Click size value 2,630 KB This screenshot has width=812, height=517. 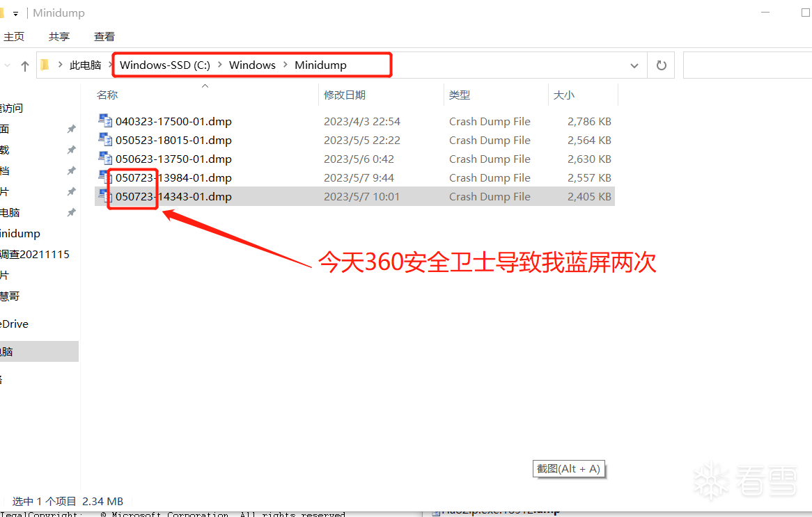pyautogui.click(x=589, y=159)
